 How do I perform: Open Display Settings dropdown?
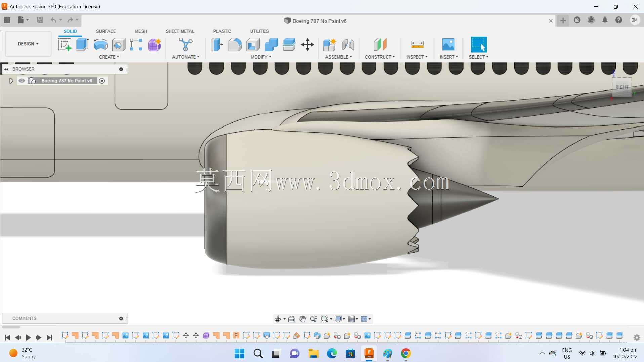pyautogui.click(x=340, y=319)
